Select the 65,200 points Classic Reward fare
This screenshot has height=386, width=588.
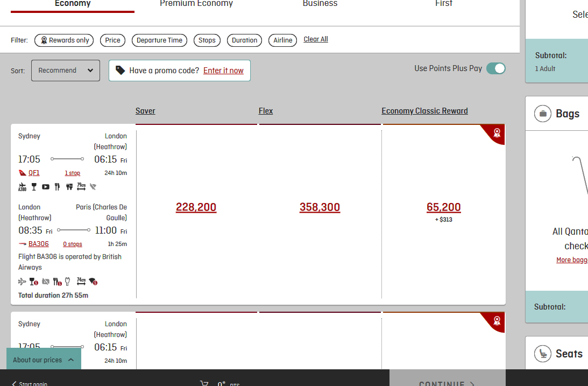(x=443, y=207)
